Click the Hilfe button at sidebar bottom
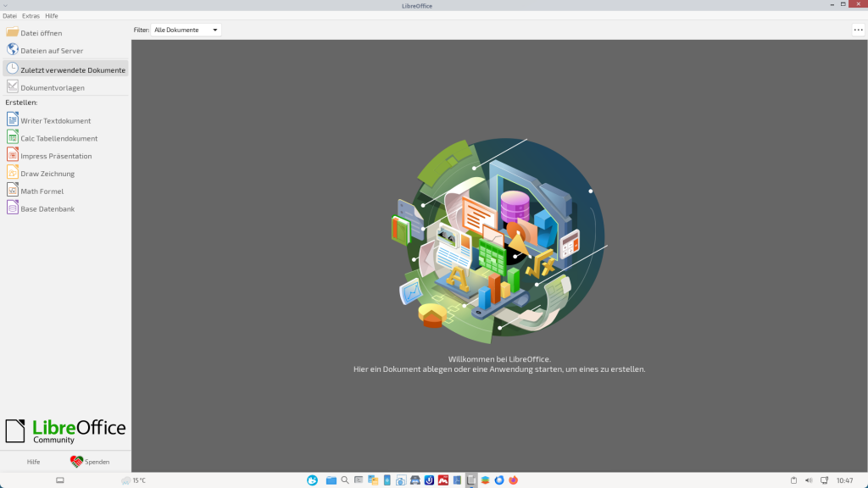Viewport: 868px width, 488px height. (x=33, y=462)
